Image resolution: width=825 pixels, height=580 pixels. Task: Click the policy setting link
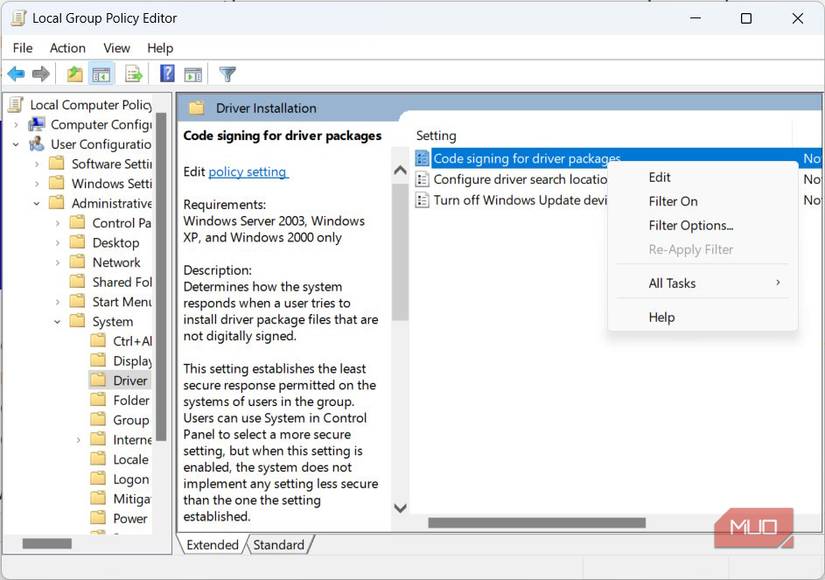click(247, 171)
